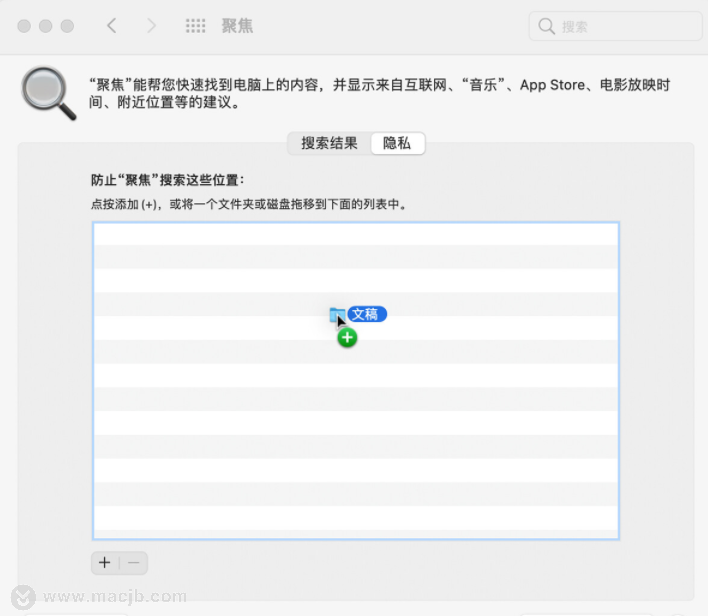Show all preferences grid icon
708x616 pixels.
(x=196, y=26)
